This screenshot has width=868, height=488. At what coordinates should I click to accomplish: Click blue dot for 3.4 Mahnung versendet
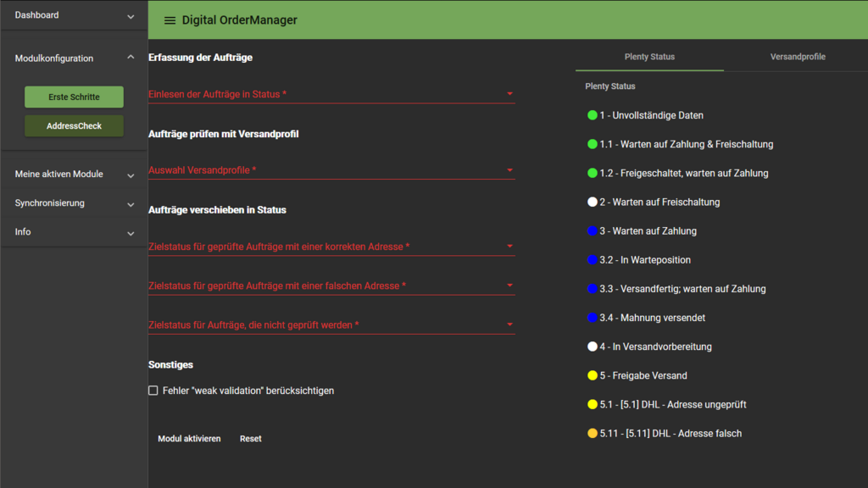tap(593, 318)
